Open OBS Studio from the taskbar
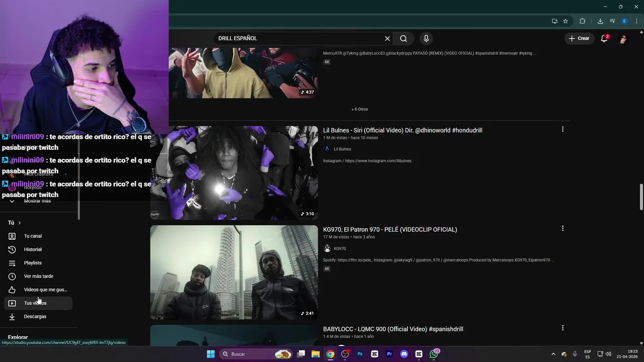The width and height of the screenshot is (644, 362). [x=345, y=354]
